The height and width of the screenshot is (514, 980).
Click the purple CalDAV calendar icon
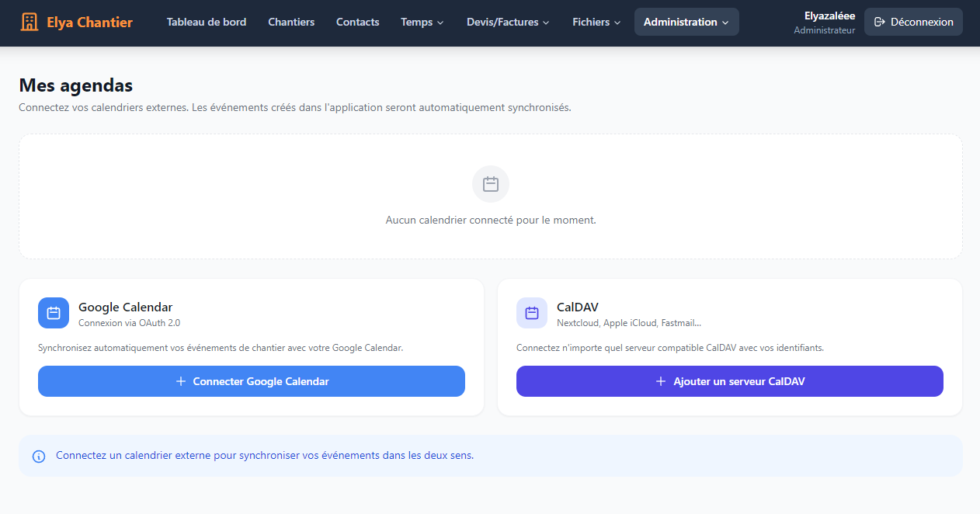(532, 313)
